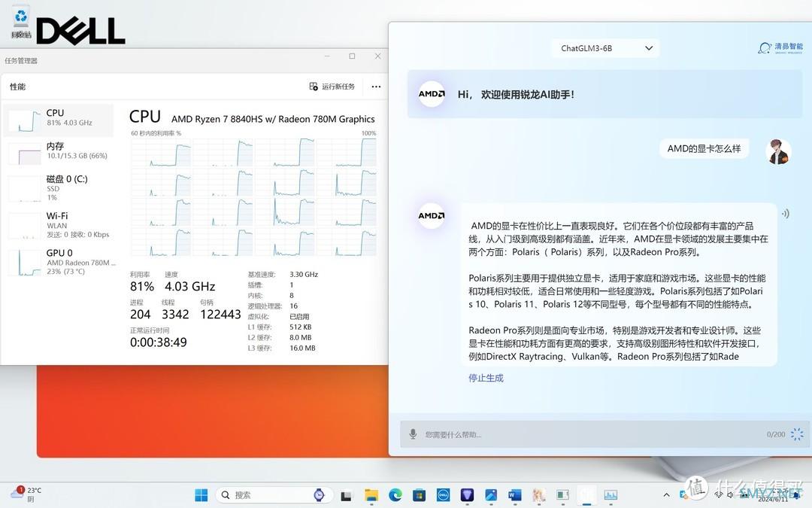Open Microsoft Store from the taskbar
The width and height of the screenshot is (812, 508).
click(x=419, y=495)
